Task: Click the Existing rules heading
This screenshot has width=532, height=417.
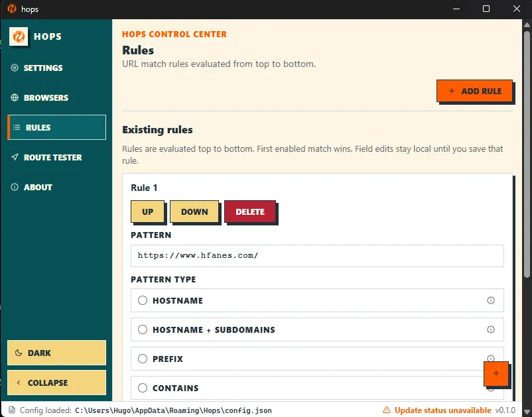Action: coord(157,129)
